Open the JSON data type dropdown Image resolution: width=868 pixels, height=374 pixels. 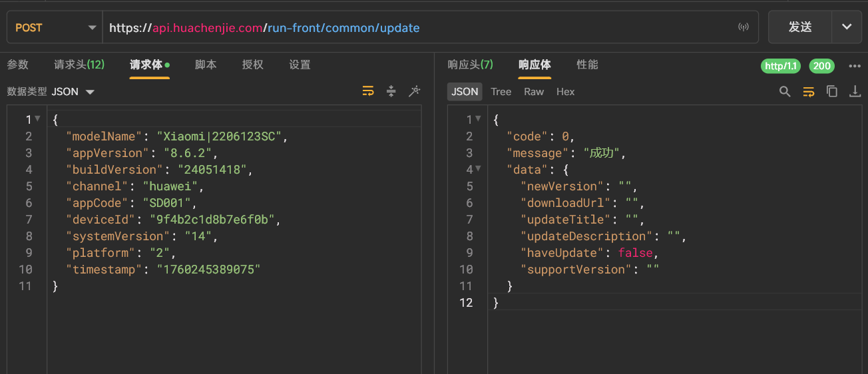(x=73, y=92)
